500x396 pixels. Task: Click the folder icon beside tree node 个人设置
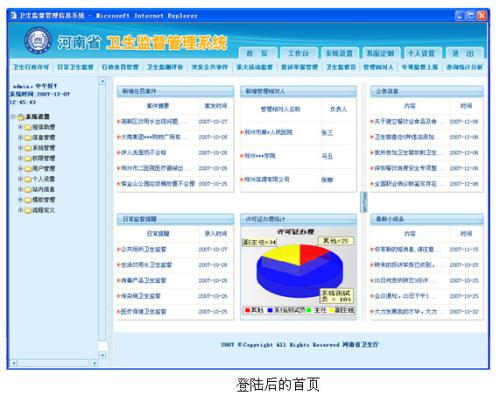[x=28, y=179]
